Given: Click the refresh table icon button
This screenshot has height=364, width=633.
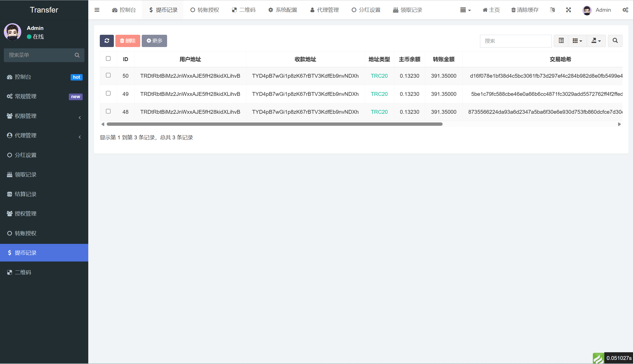Looking at the screenshot, I should click(107, 41).
